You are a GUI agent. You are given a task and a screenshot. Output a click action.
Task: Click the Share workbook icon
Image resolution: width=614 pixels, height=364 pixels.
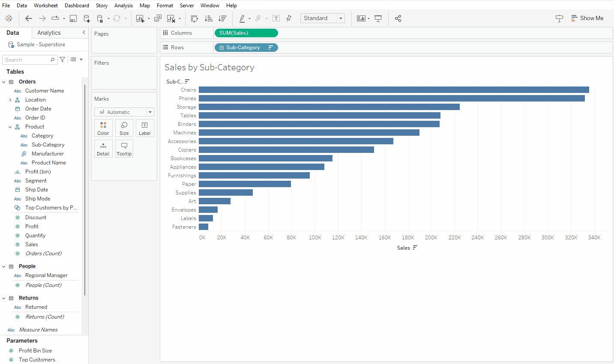pos(398,18)
